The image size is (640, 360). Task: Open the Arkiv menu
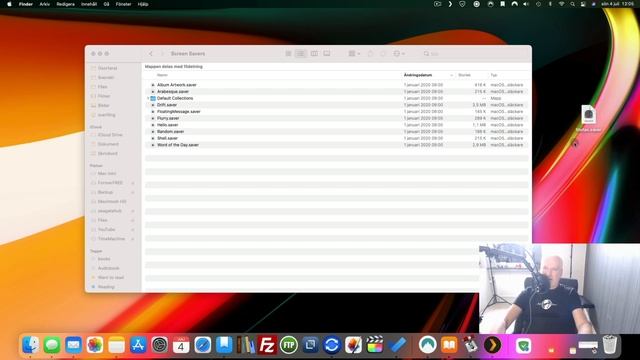pyautogui.click(x=44, y=4)
